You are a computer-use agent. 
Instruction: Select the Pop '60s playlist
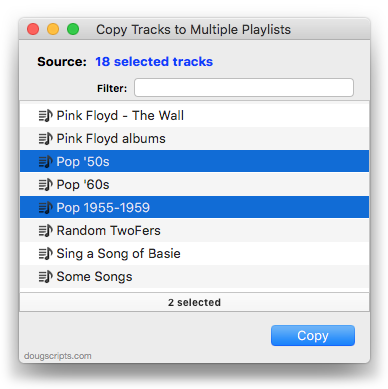[x=194, y=185]
